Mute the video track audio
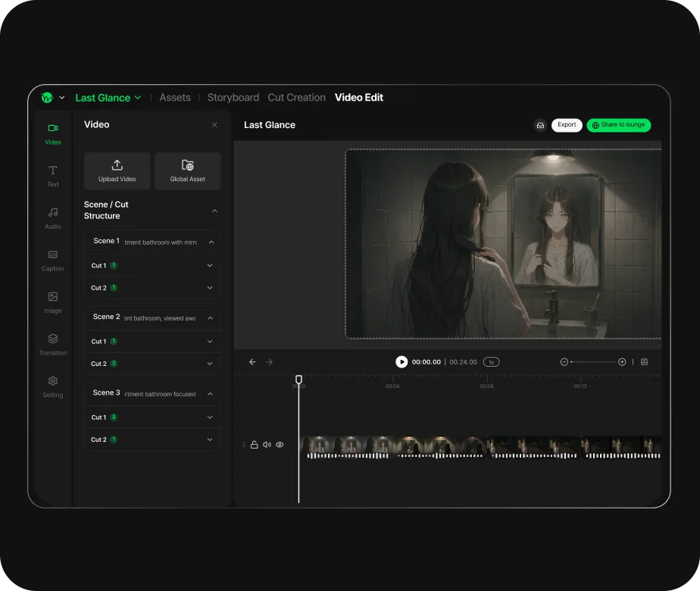700x591 pixels. (x=267, y=445)
